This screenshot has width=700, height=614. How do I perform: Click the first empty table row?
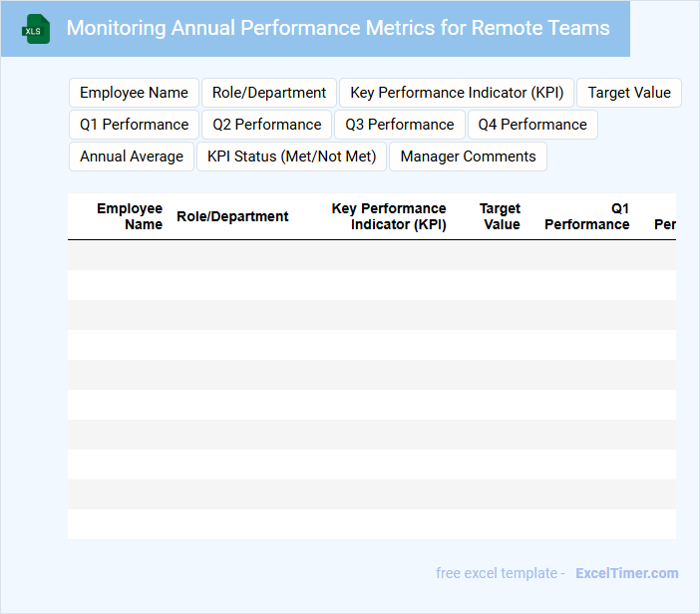371,255
